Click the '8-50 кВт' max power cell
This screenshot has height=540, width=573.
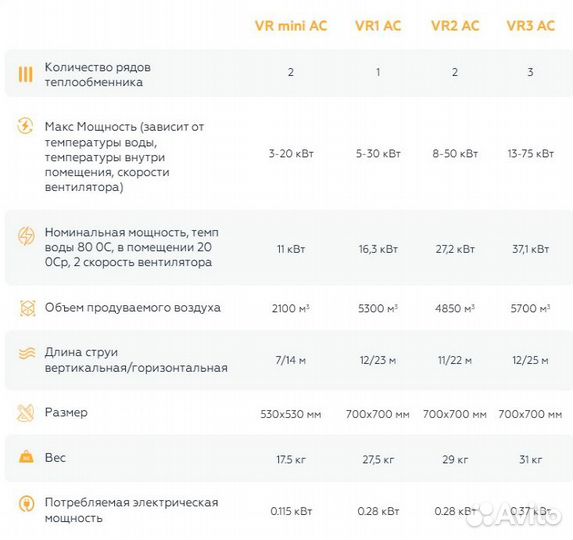[455, 153]
